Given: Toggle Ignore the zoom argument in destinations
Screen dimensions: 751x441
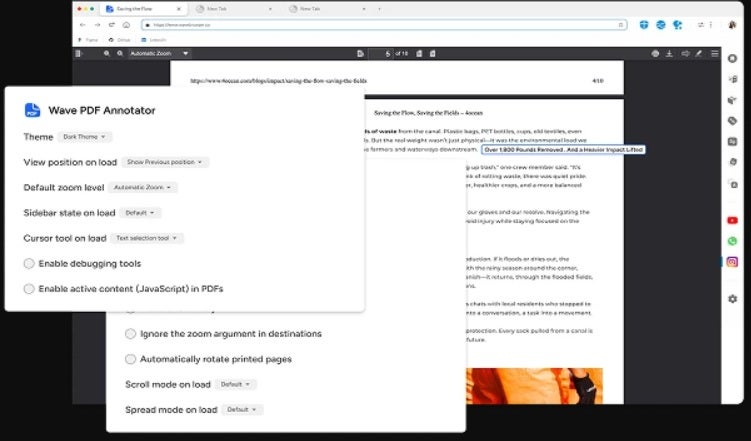Looking at the screenshot, I should [x=130, y=334].
